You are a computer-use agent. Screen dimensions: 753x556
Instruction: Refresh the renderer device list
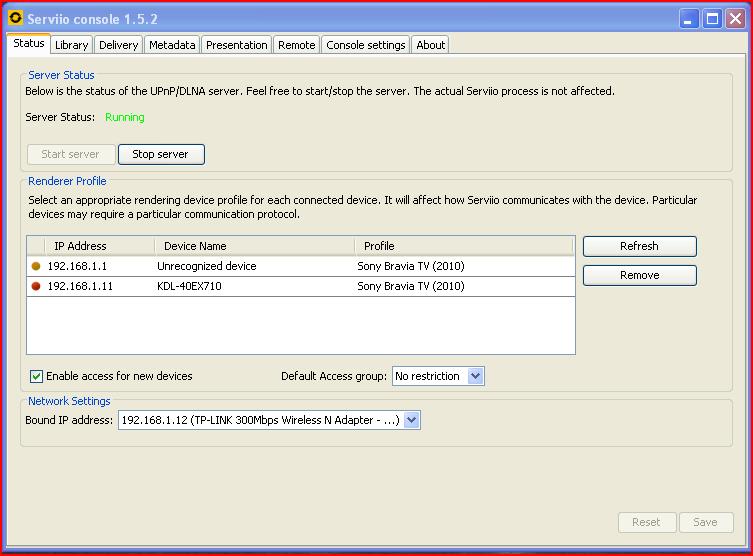point(639,246)
